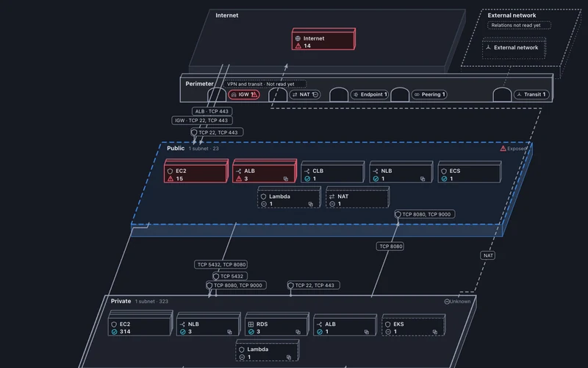Select the Public subnet header label

point(176,149)
